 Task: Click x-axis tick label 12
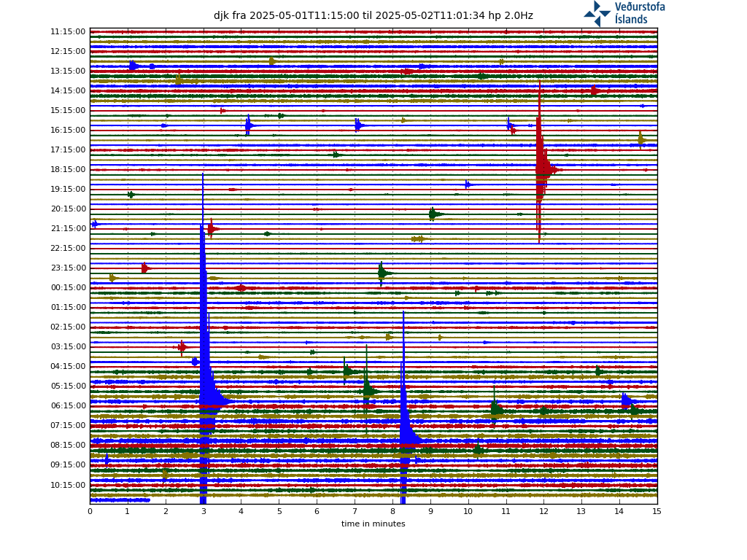point(543,511)
